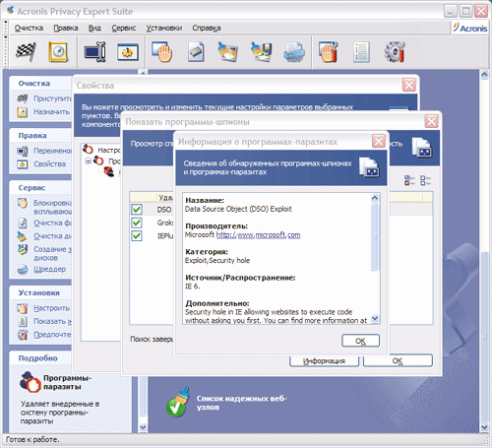The height and width of the screenshot is (448, 492).
Task: Click OK in the parasite info dialog
Action: click(x=360, y=341)
